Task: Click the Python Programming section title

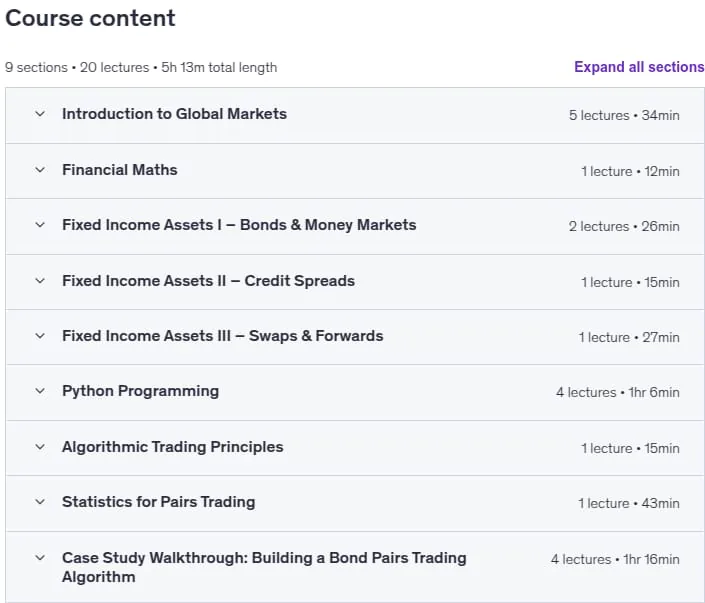Action: tap(140, 391)
